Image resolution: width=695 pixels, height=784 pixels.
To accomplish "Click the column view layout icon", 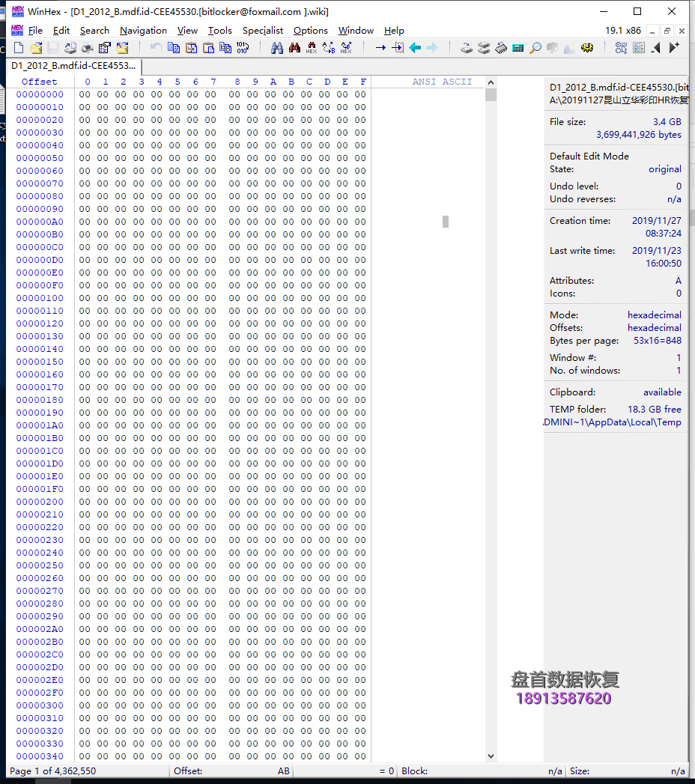I will click(x=639, y=48).
